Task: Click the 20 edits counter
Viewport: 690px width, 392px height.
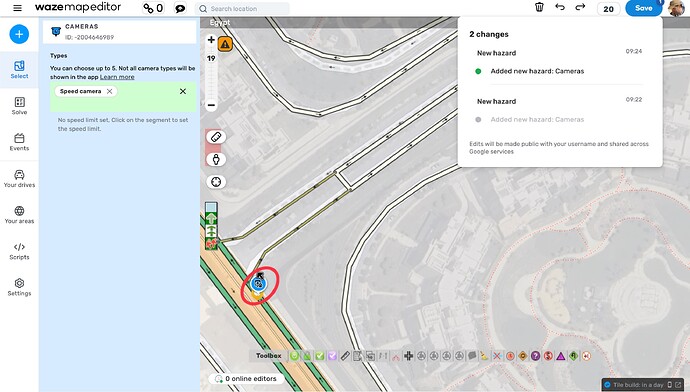Action: pos(609,9)
